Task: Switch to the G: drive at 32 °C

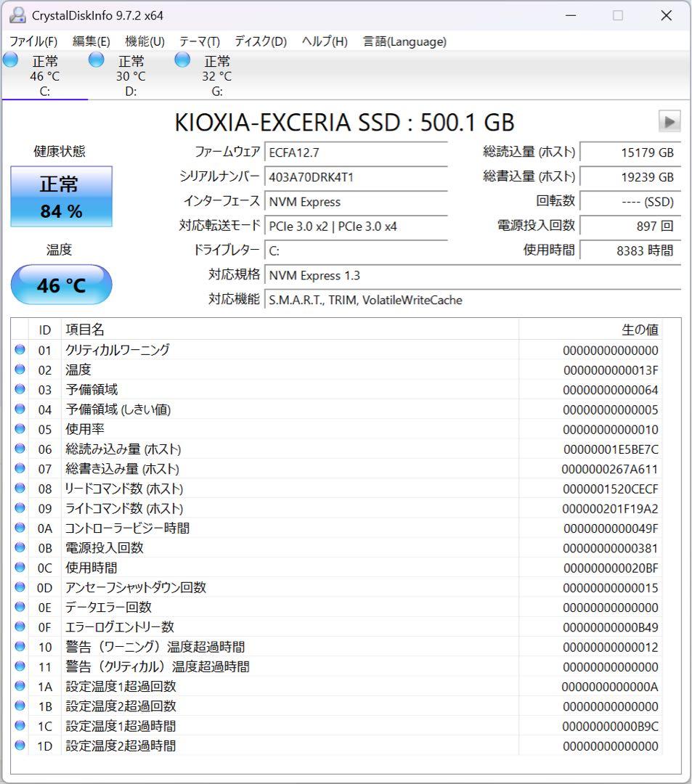Action: [x=216, y=75]
